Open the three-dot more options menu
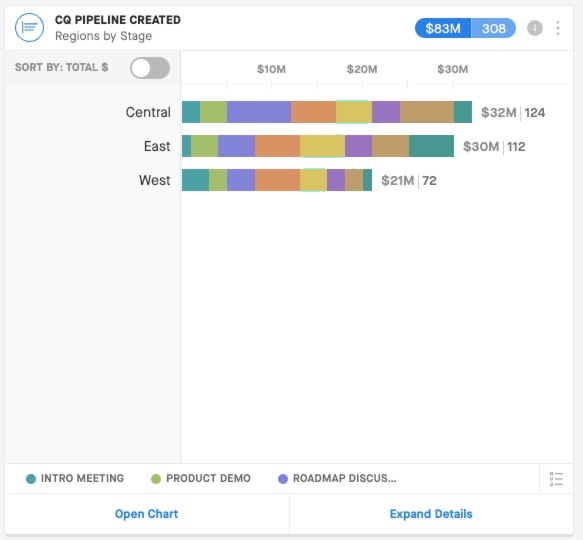The height and width of the screenshot is (540, 583). 558,28
